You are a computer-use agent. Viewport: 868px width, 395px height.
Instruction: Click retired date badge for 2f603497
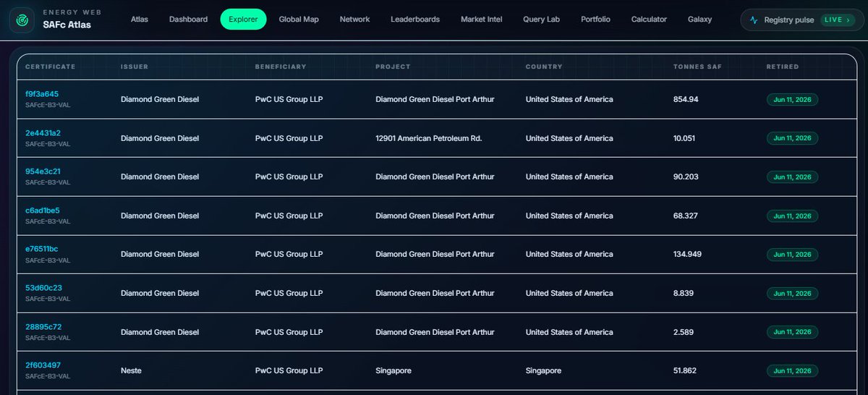tap(792, 370)
